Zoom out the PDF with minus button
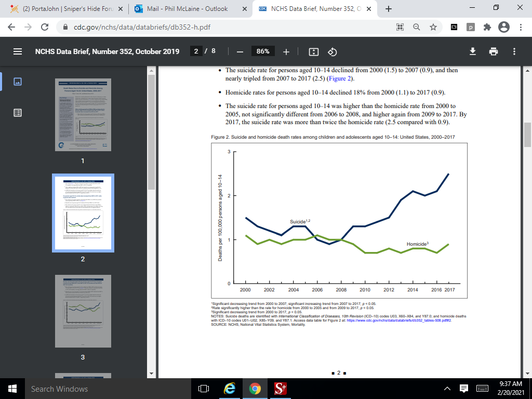This screenshot has width=532, height=399. [240, 51]
